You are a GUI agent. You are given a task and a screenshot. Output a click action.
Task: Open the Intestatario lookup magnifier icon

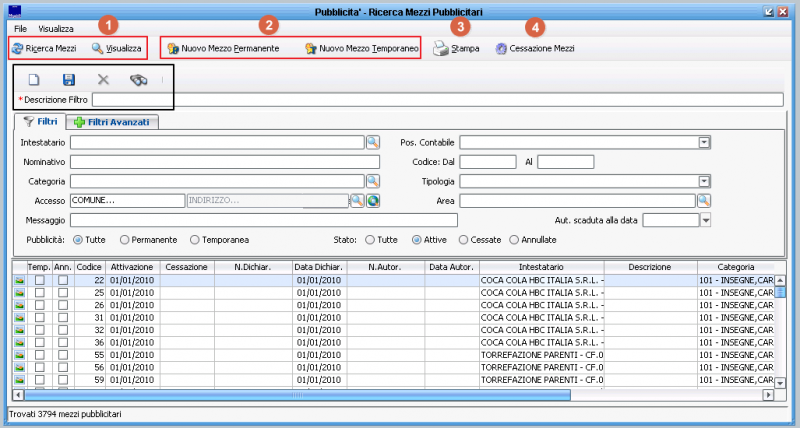(372, 142)
